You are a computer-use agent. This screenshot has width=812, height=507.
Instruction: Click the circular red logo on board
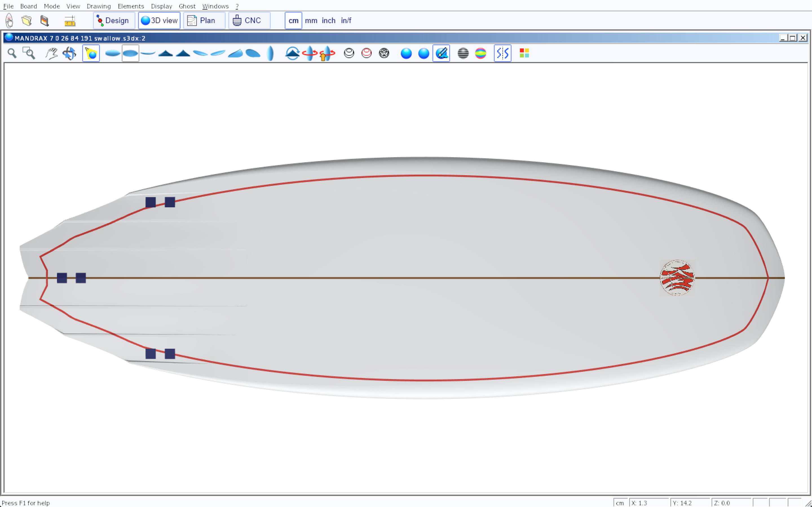[677, 278]
